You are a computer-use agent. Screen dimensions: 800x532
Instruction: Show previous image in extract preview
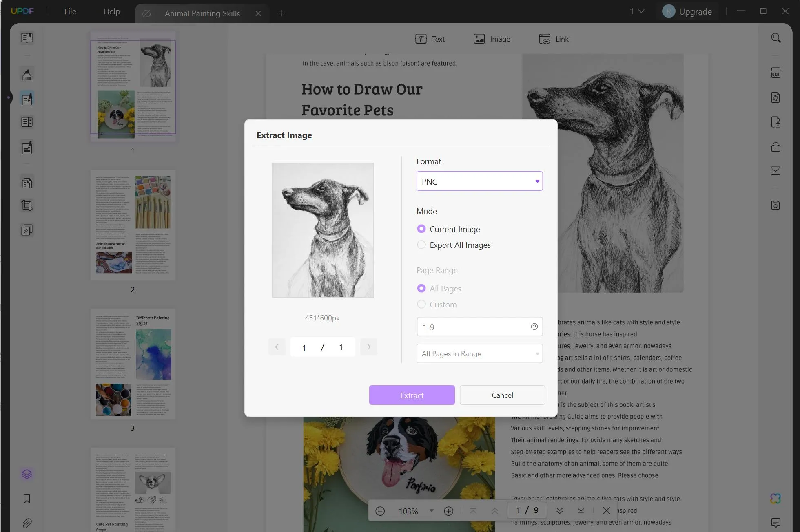click(x=277, y=347)
